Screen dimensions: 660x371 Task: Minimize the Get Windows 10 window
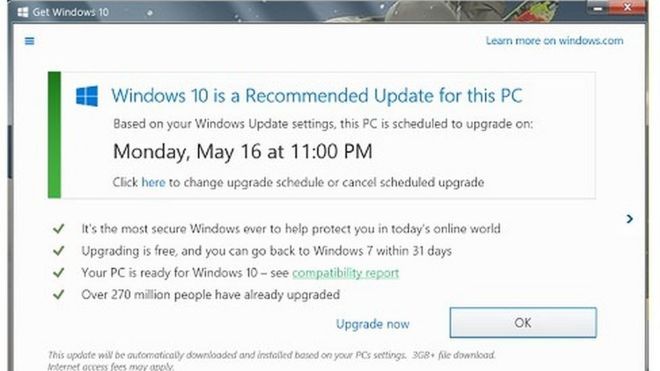(x=598, y=7)
